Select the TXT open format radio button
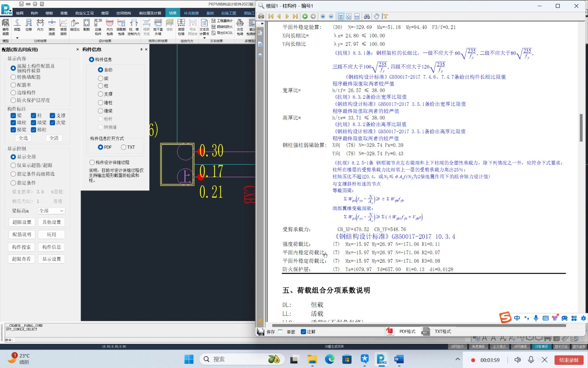 click(x=123, y=147)
